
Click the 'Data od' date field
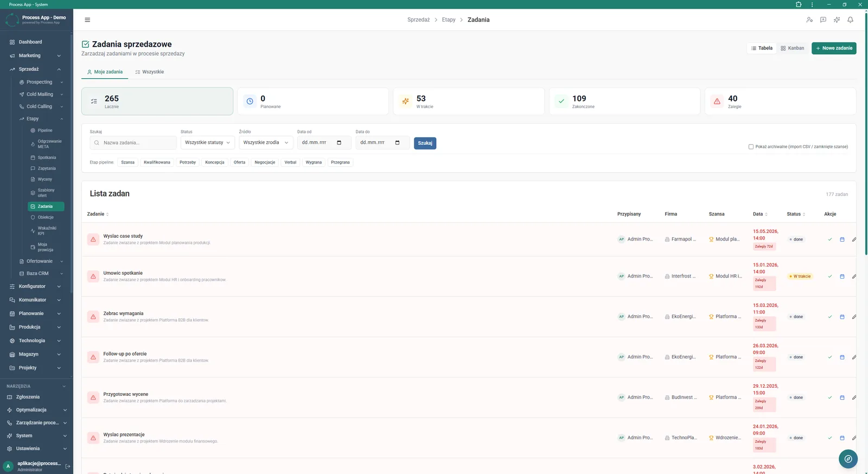pos(324,143)
